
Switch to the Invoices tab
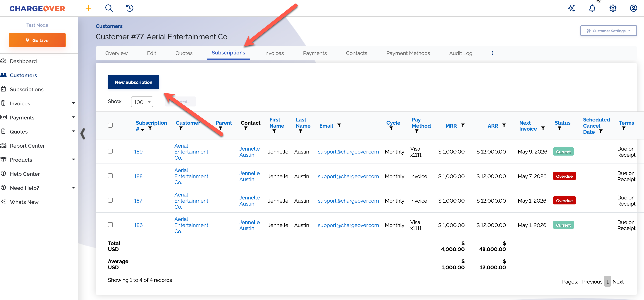coord(274,53)
